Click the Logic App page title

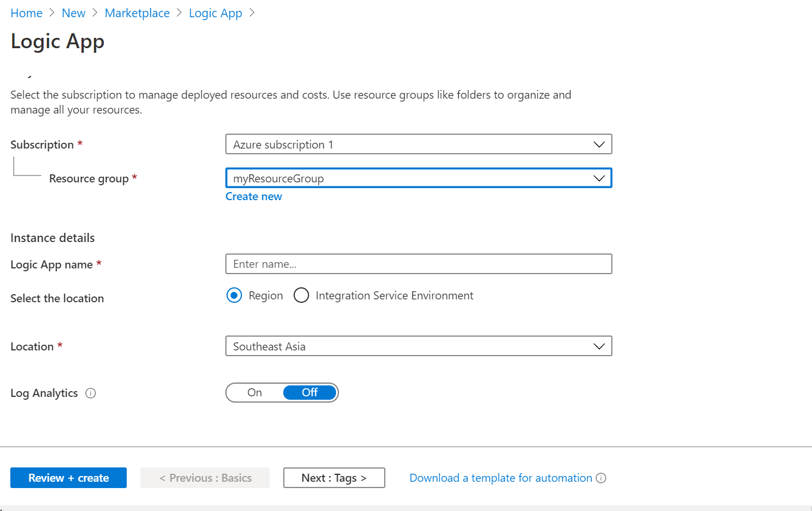[x=57, y=41]
